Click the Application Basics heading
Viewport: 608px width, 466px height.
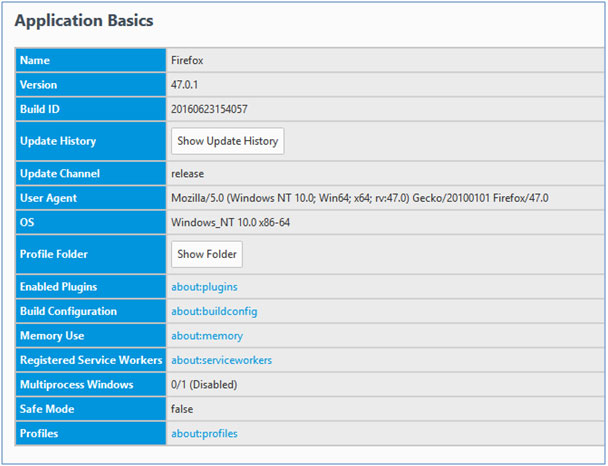[x=84, y=19]
